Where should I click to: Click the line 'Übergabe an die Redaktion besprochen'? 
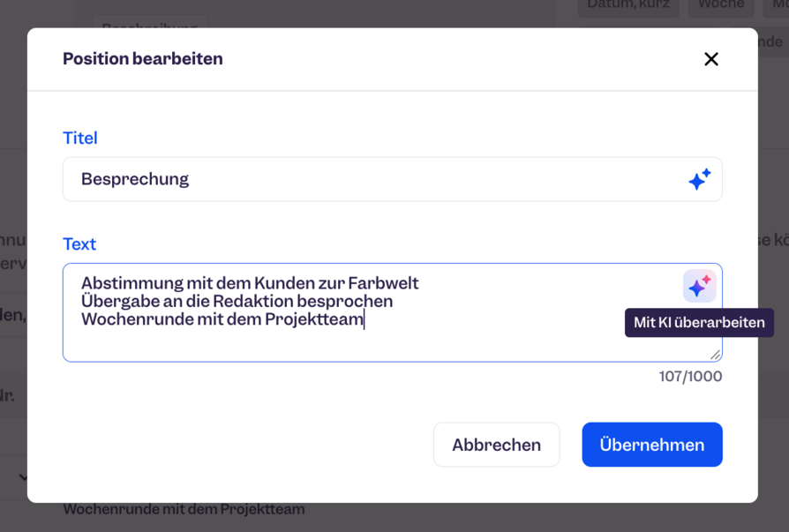click(237, 301)
